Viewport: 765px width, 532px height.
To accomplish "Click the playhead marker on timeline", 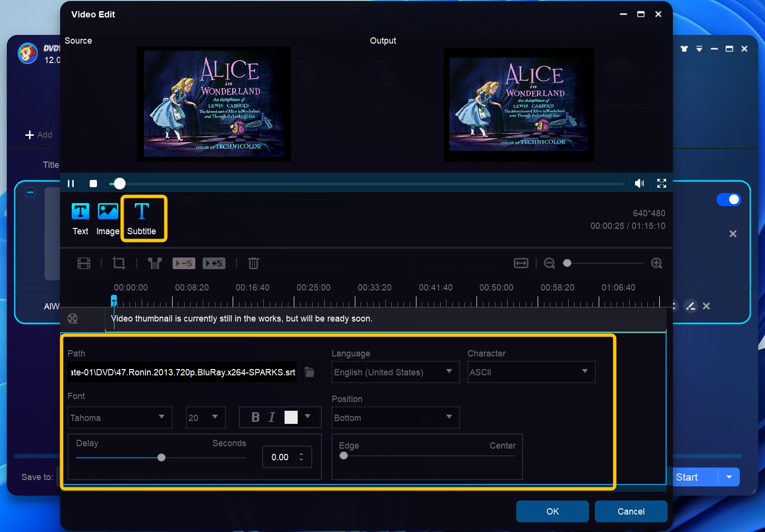I will tap(114, 300).
